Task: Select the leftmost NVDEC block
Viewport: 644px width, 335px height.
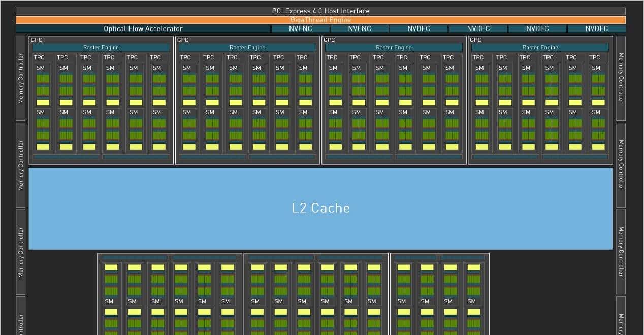Action: click(x=418, y=29)
